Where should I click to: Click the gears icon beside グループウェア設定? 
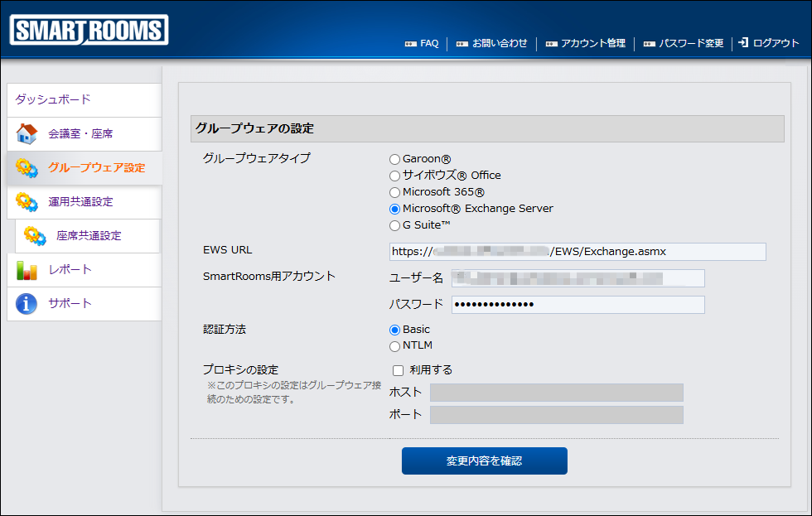point(27,167)
